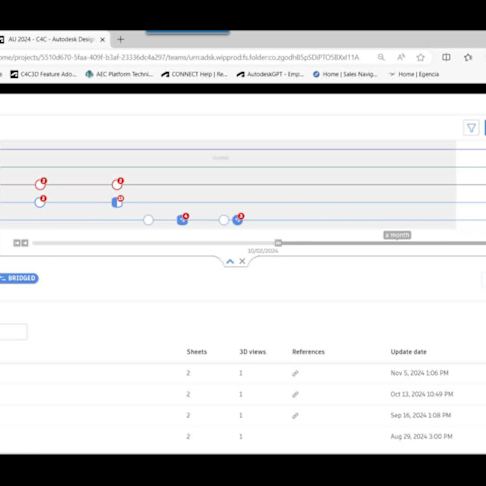Click the 'a month' range label
The image size is (486, 486).
pos(397,235)
